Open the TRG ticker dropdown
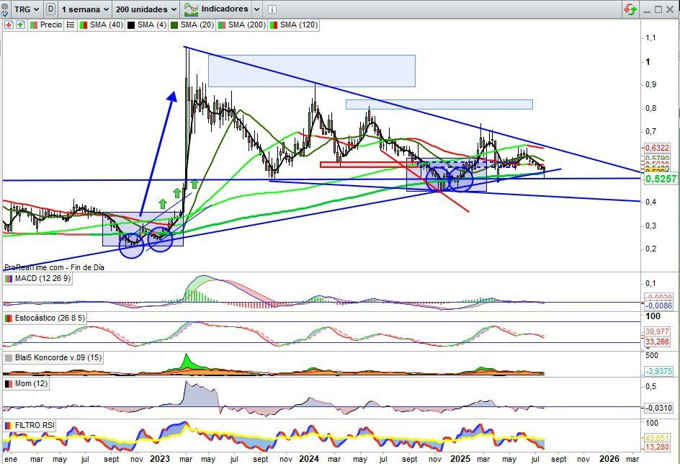This screenshot has width=680, height=464. click(x=26, y=9)
